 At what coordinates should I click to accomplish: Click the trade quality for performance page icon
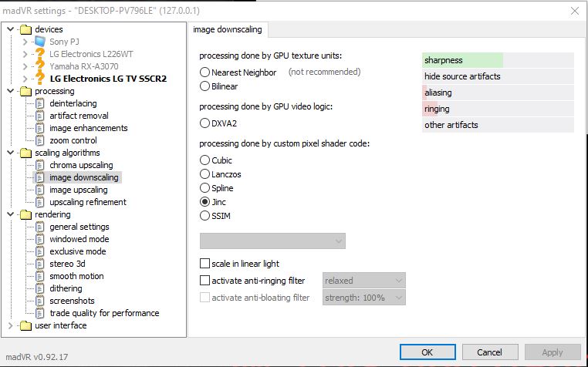pyautogui.click(x=40, y=313)
